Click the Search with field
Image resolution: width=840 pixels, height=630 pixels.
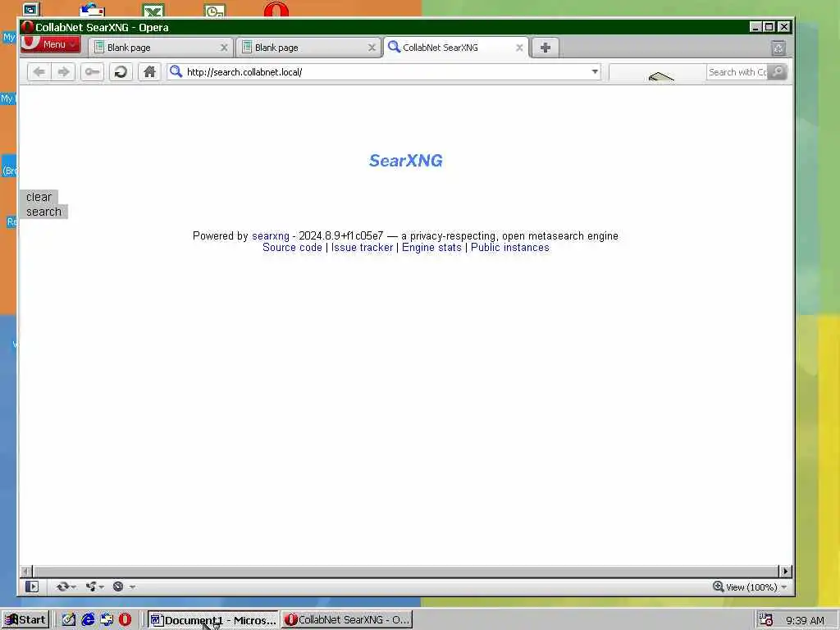[x=737, y=72]
